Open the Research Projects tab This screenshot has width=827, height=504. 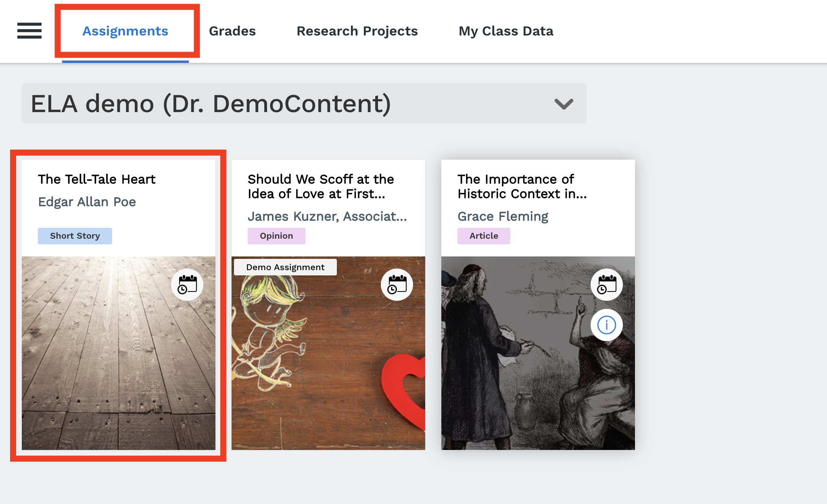click(357, 31)
